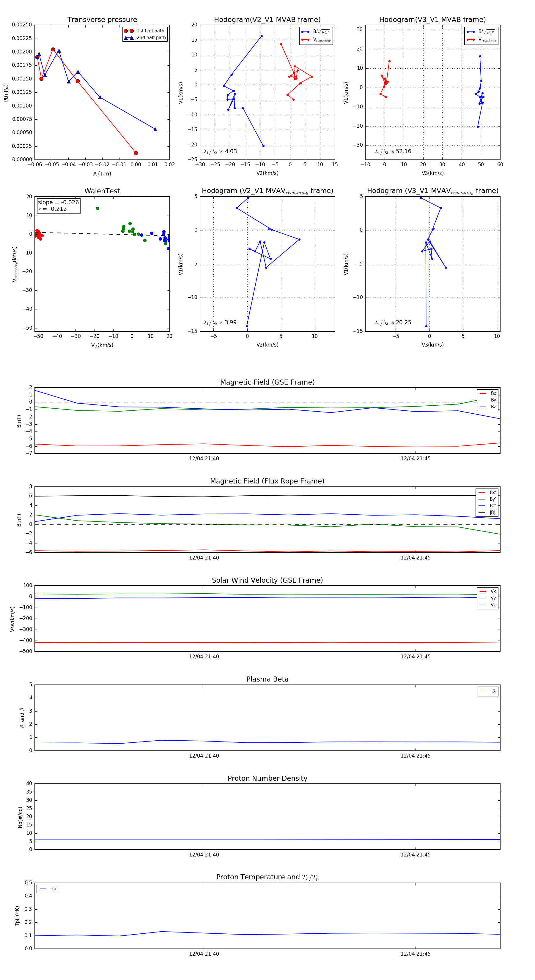The width and height of the screenshot is (535, 980).
Task: Click the λ1/λ3 ≈ 52.16 annotation
Action: point(393,151)
